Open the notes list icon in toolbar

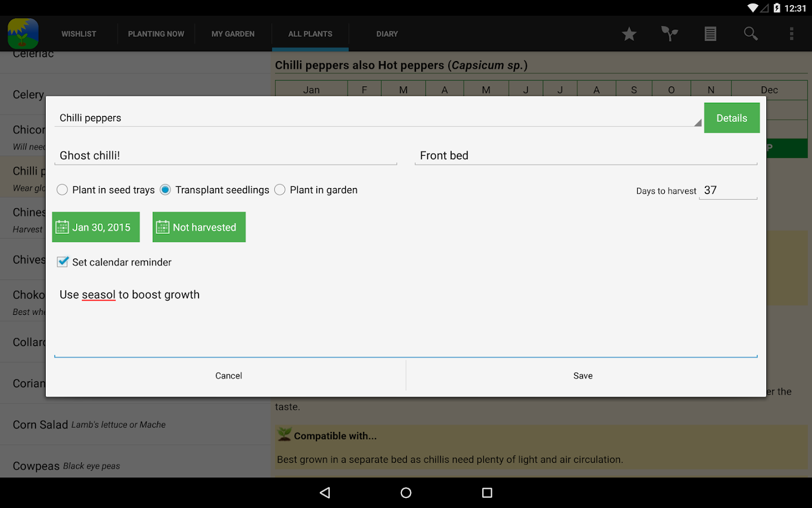coord(710,34)
